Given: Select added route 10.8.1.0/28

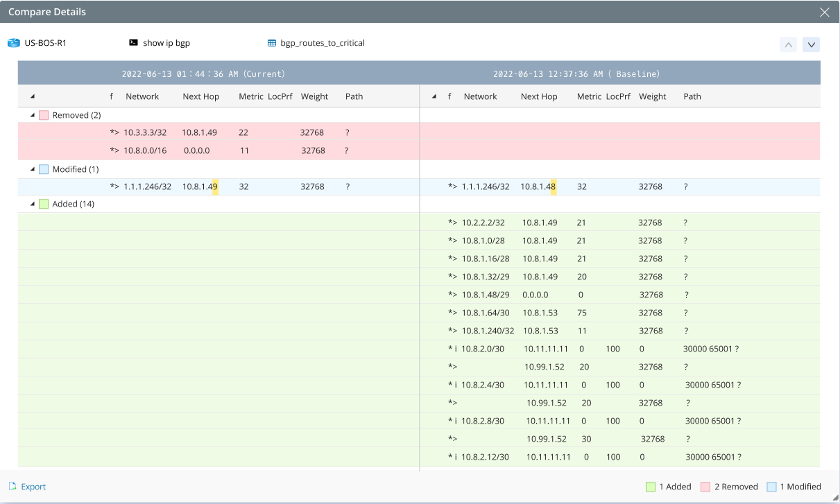Looking at the screenshot, I should tap(483, 241).
